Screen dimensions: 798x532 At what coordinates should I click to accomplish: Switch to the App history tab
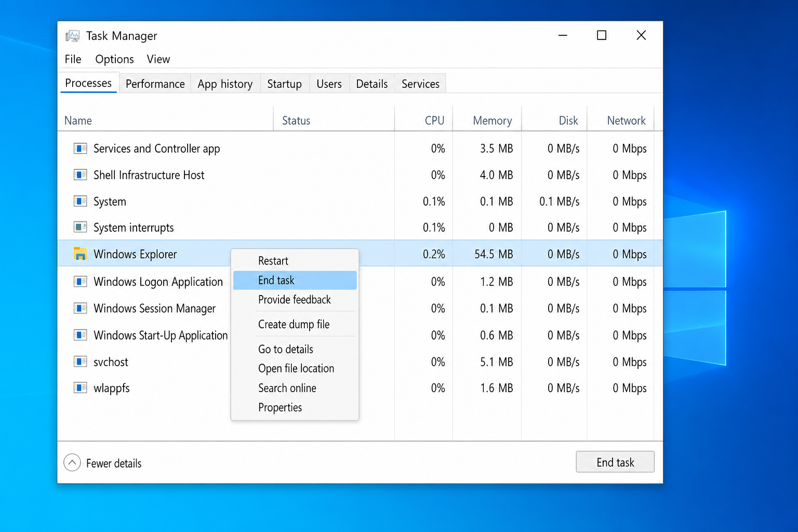(225, 84)
